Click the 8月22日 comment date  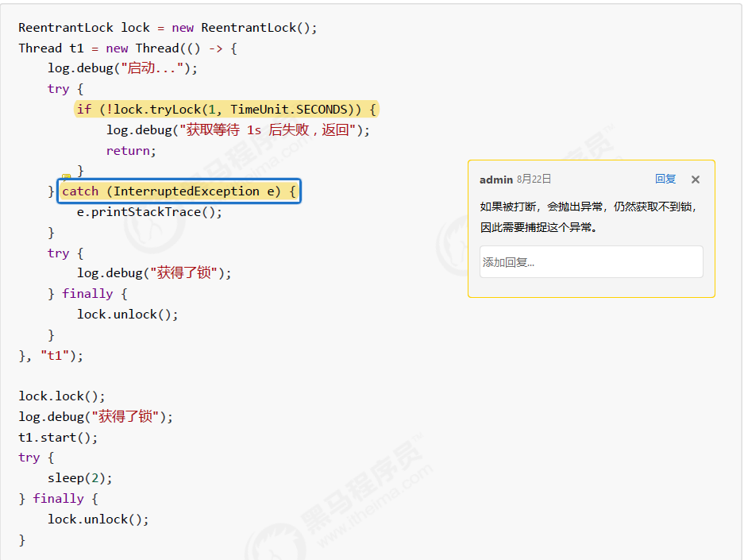tap(534, 180)
